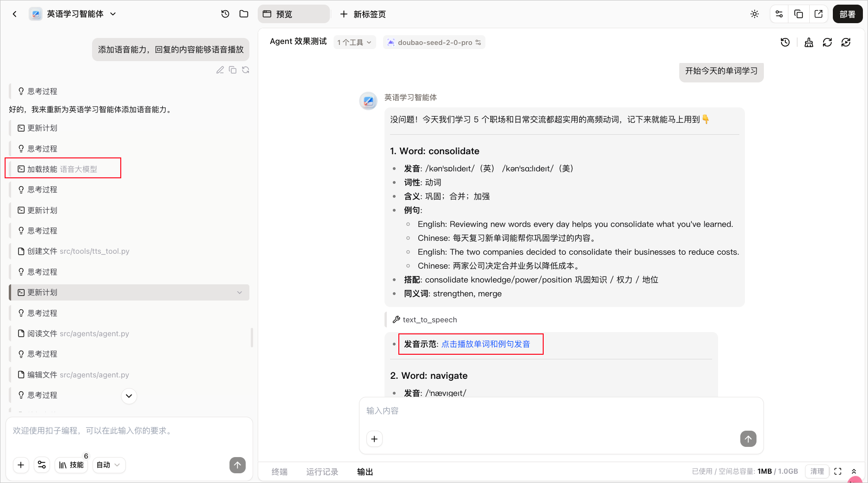Click the 输入内容 message input field
868x483 pixels.
click(x=561, y=411)
